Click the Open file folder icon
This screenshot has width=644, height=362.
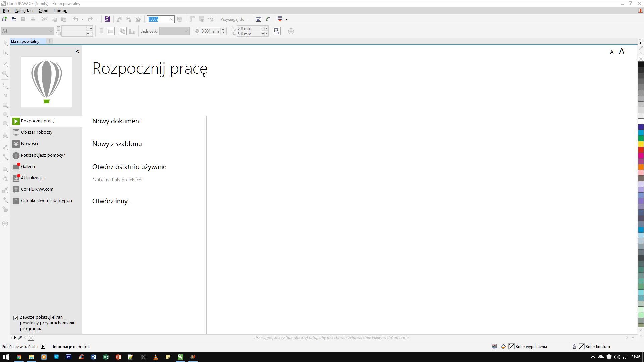[14, 19]
